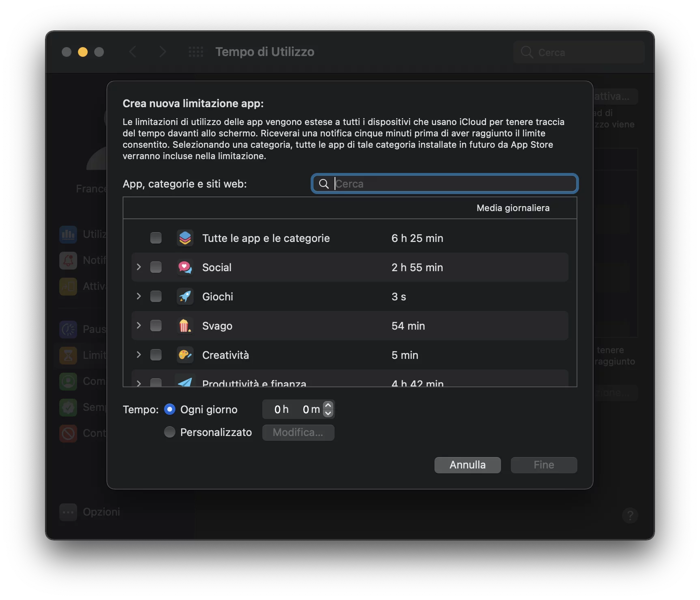This screenshot has height=600, width=700.
Task: Click the Fine button
Action: coord(544,465)
